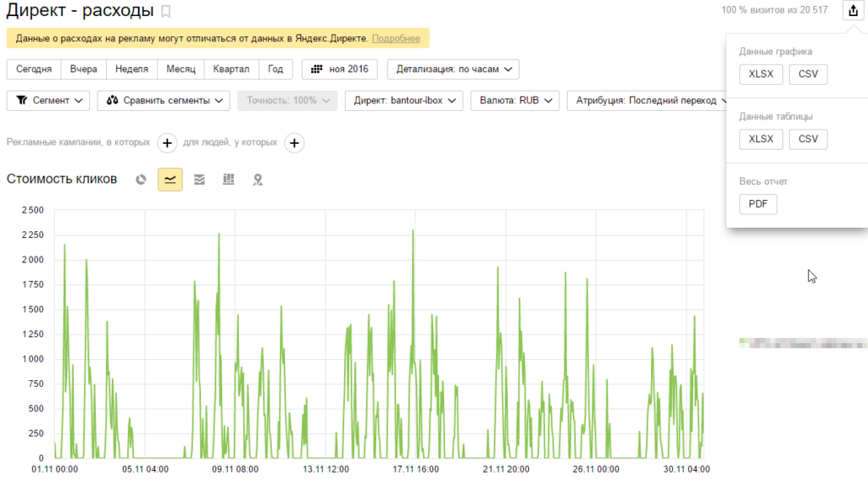Add campaign condition with plus button
This screenshot has height=481, width=868.
[167, 142]
